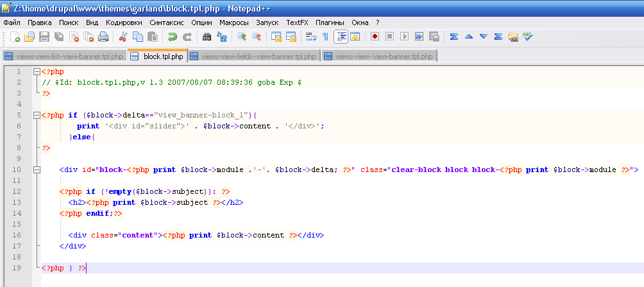Open the Синтаксис menu

tap(166, 22)
